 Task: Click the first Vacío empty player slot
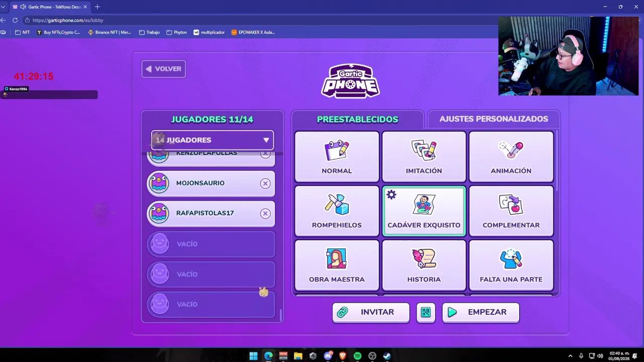(211, 244)
